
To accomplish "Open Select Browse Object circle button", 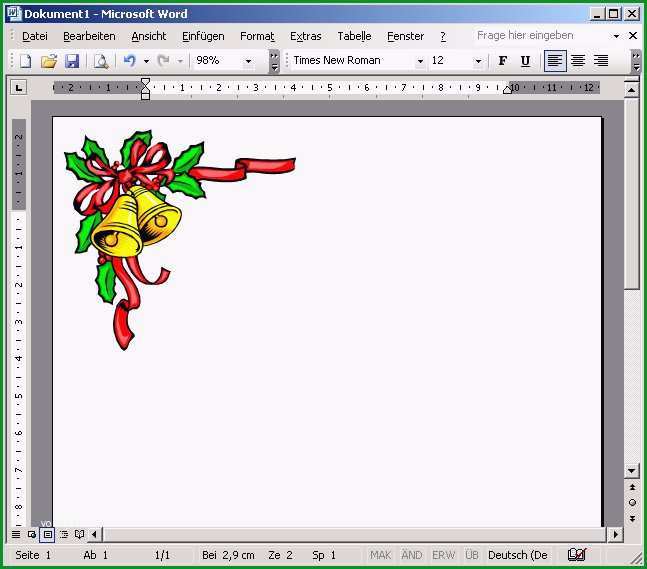I will (632, 503).
